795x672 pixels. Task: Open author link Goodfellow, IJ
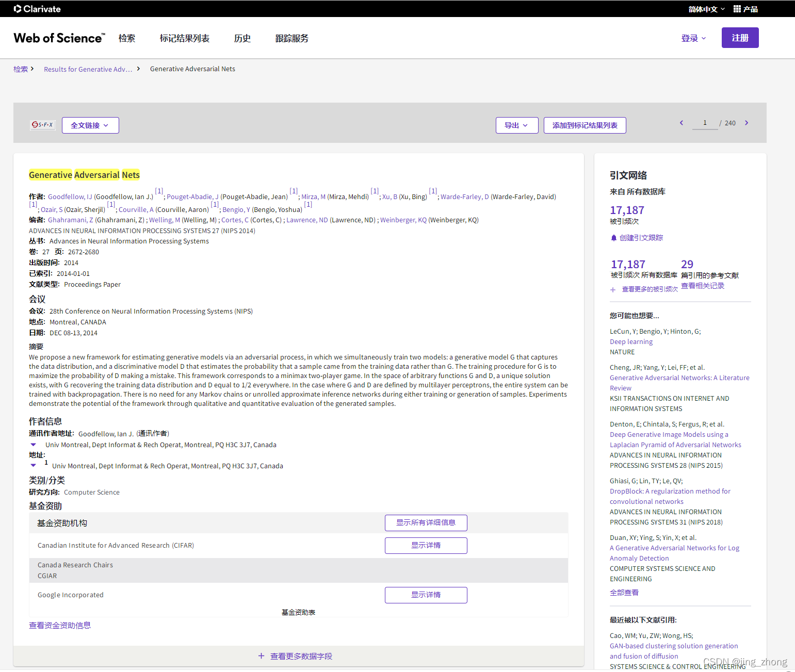click(x=70, y=196)
